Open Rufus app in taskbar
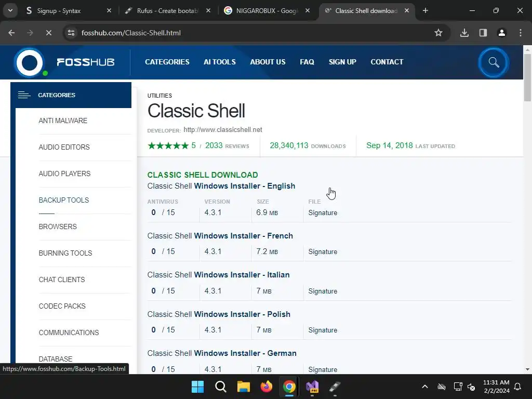 (335, 387)
